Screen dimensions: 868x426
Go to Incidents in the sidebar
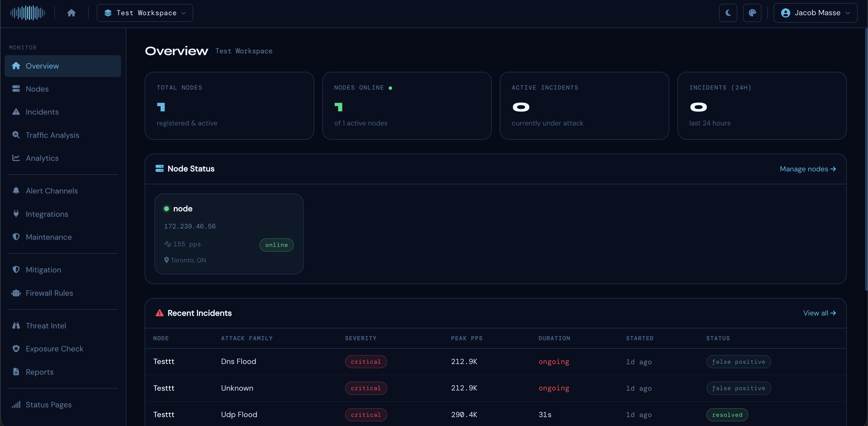click(x=42, y=112)
